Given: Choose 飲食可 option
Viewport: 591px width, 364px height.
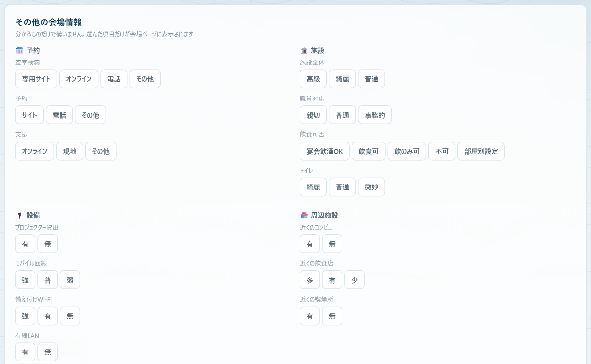Looking at the screenshot, I should [x=369, y=151].
